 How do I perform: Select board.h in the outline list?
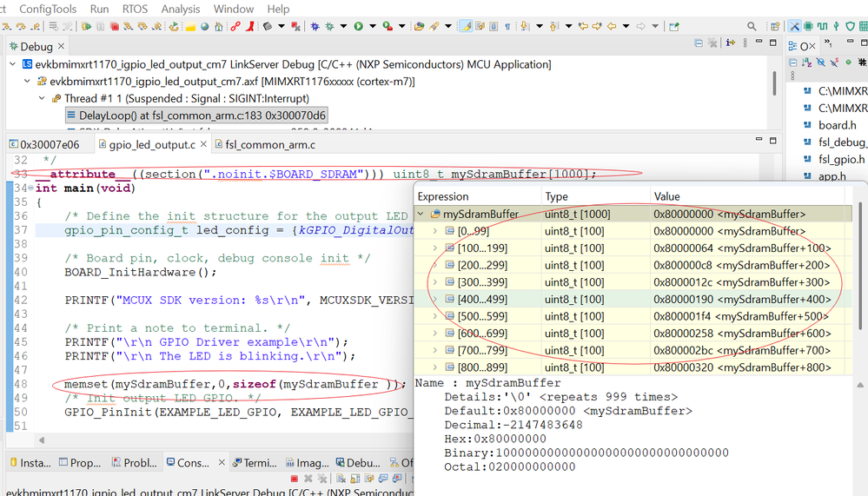tap(835, 125)
